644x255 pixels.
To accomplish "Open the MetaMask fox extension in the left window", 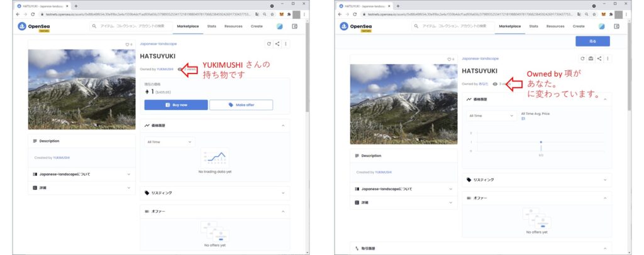I will 282,14.
